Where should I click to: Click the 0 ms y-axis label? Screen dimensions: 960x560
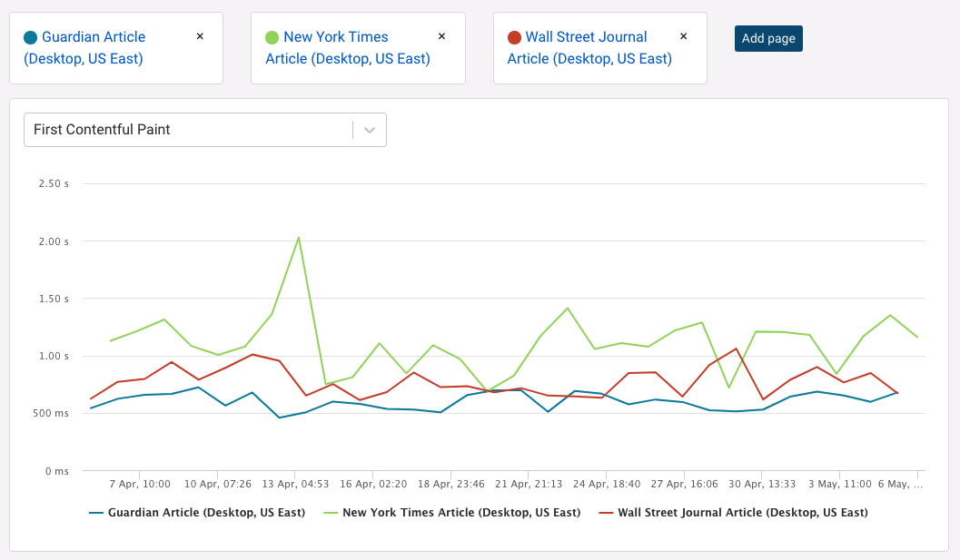[57, 471]
